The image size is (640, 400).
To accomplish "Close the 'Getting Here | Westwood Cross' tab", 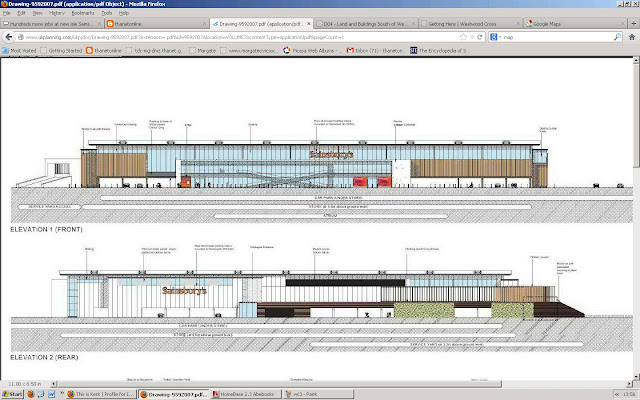I will click(518, 24).
